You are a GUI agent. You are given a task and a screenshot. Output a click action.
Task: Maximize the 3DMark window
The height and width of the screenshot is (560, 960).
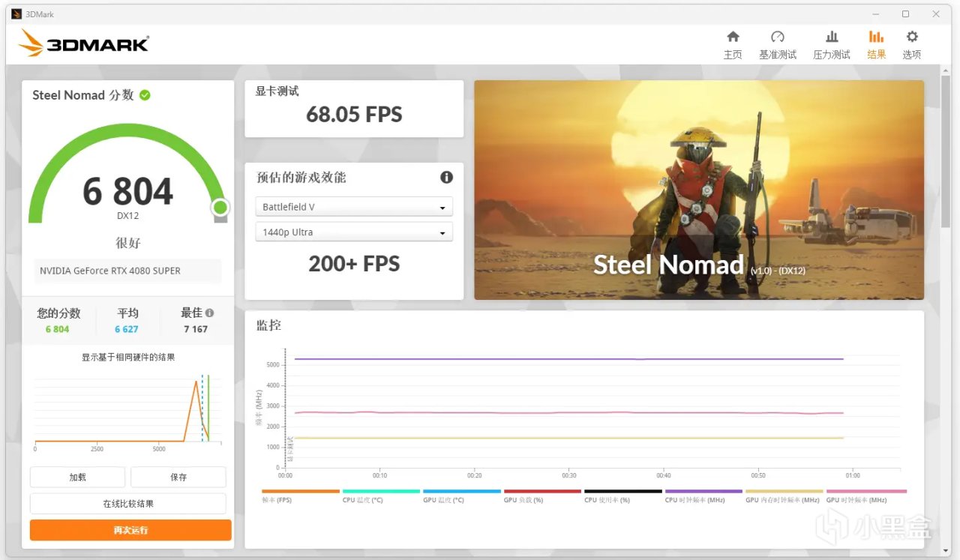tap(905, 14)
